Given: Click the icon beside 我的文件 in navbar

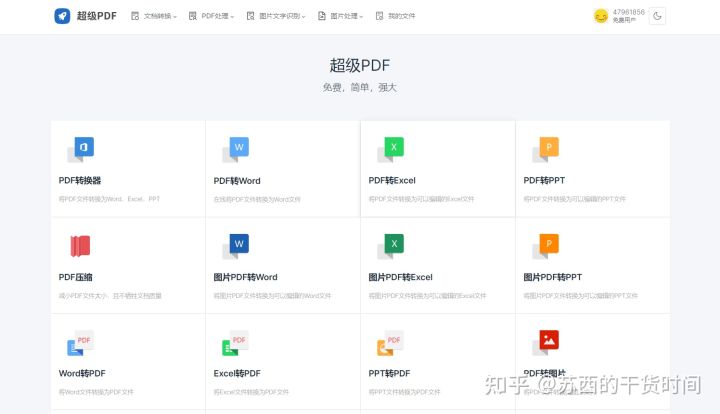Looking at the screenshot, I should (379, 16).
